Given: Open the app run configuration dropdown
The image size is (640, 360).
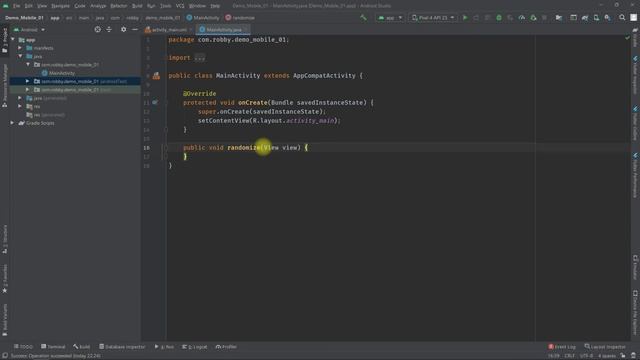Looking at the screenshot, I should pos(390,18).
